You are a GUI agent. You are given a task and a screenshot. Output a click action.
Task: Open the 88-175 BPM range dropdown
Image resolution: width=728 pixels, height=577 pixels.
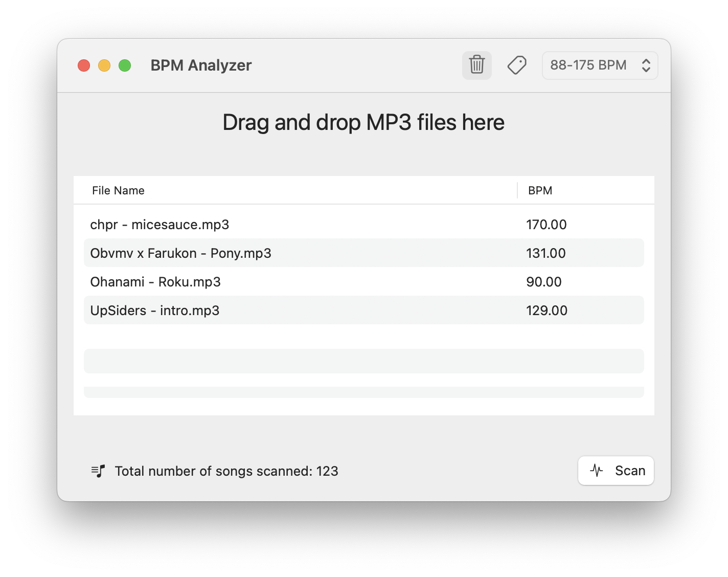tap(600, 65)
